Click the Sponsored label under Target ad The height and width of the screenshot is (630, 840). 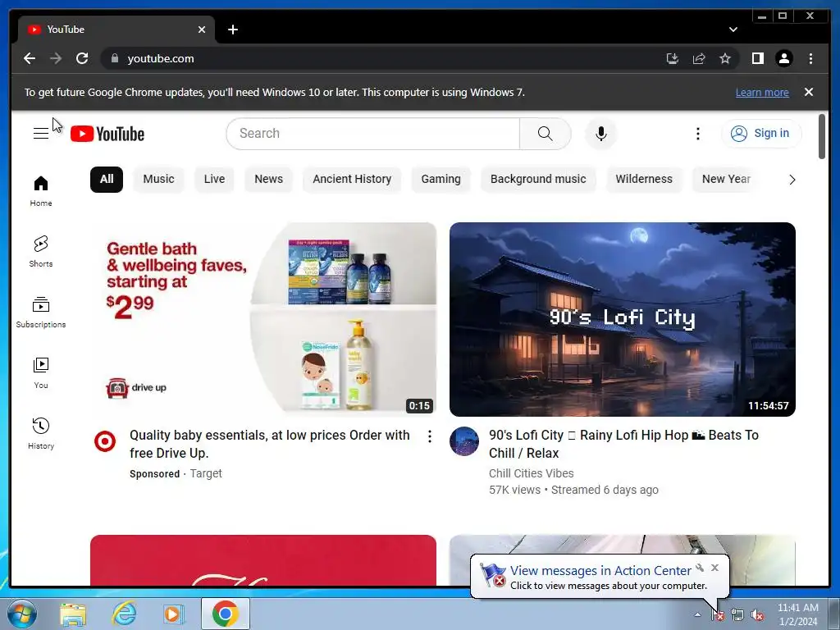point(154,473)
